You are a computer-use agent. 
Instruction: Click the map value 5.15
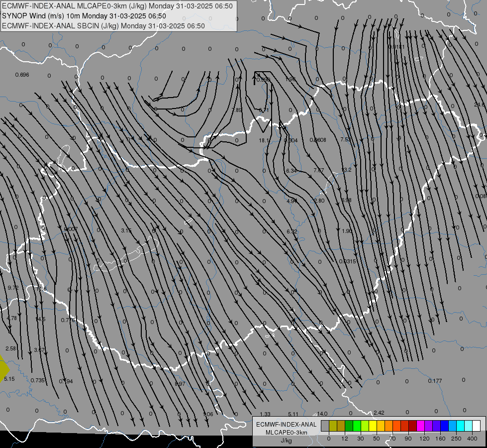[9, 379]
